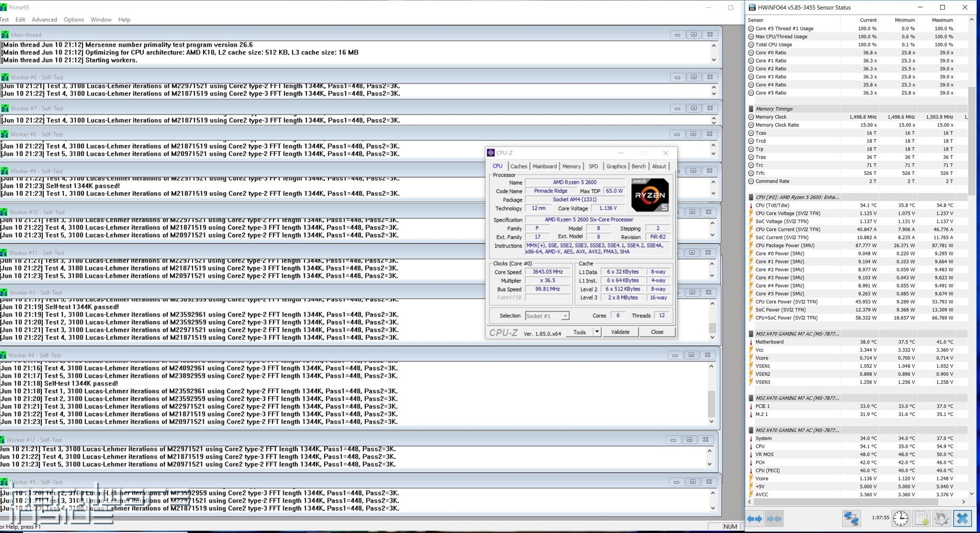The height and width of the screenshot is (533, 980).
Task: Click the HWiNFO64 icon in its title bar
Action: [x=752, y=7]
